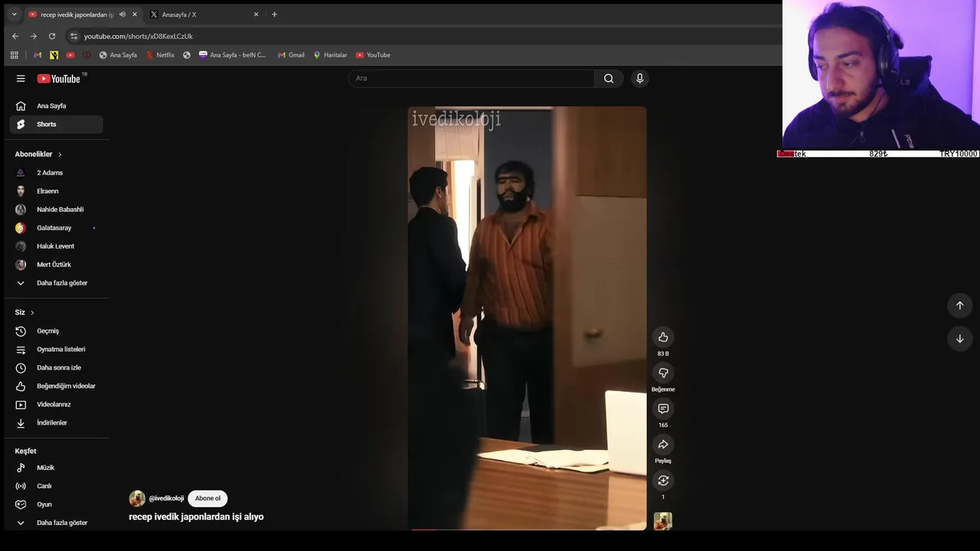The height and width of the screenshot is (551, 980).
Task: Reload the current page
Action: point(51,36)
